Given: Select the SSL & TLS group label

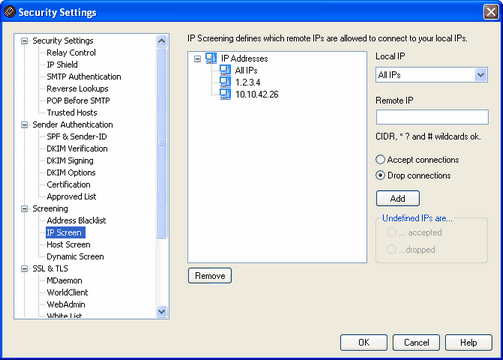Looking at the screenshot, I should point(50,269).
